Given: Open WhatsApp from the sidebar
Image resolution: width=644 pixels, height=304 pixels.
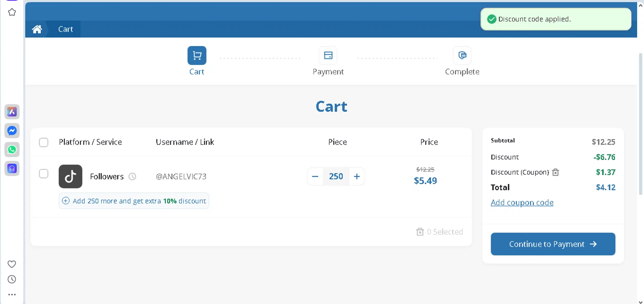Looking at the screenshot, I should (x=12, y=150).
